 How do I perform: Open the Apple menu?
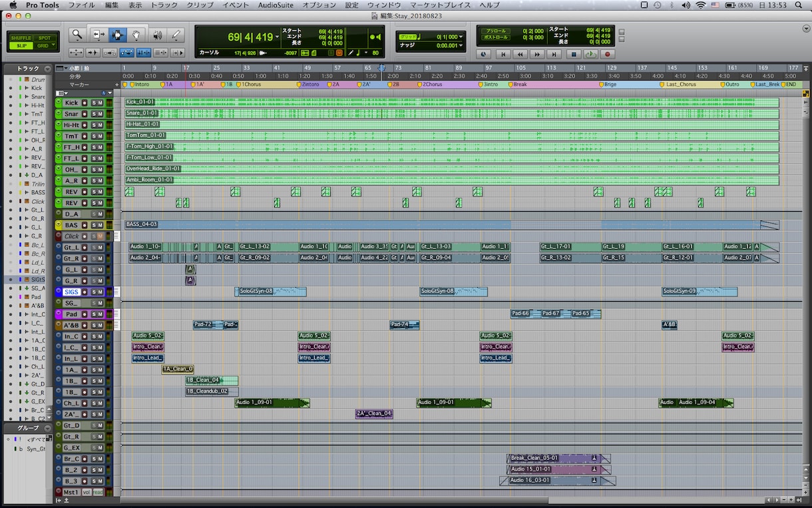12,5
